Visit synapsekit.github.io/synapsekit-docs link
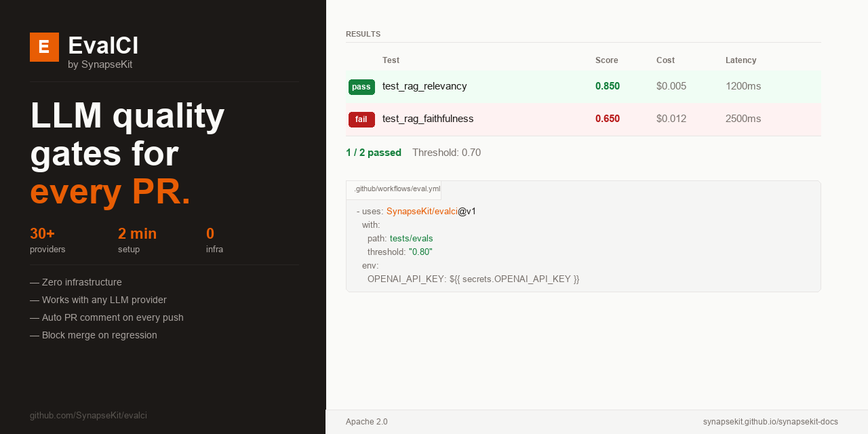Image resolution: width=868 pixels, height=434 pixels. 770,422
